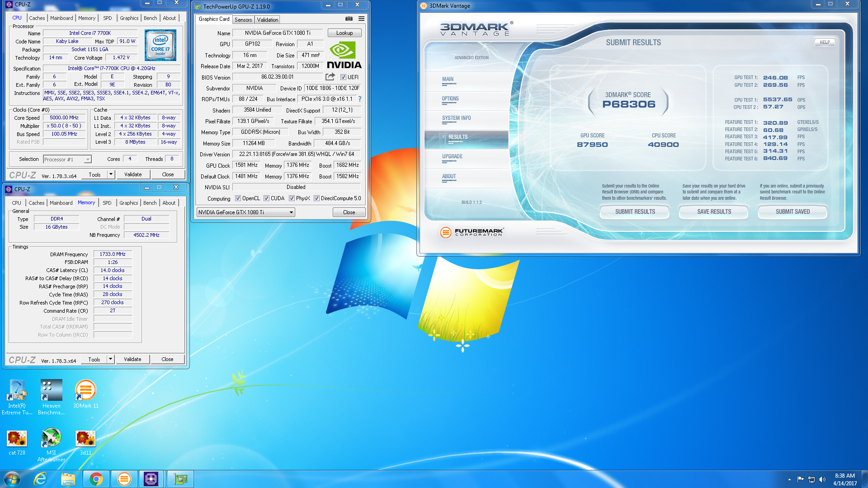Click the Driver Version field in GPU-Z
Viewport: 868px width, 488px height.
(x=297, y=154)
